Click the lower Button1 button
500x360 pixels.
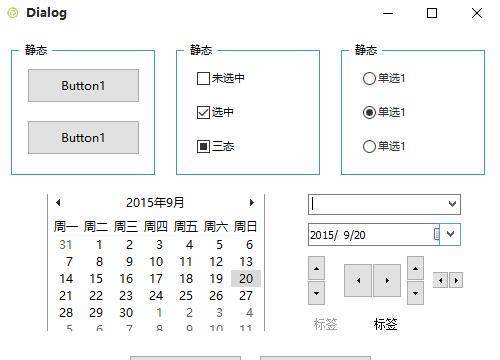[83, 138]
